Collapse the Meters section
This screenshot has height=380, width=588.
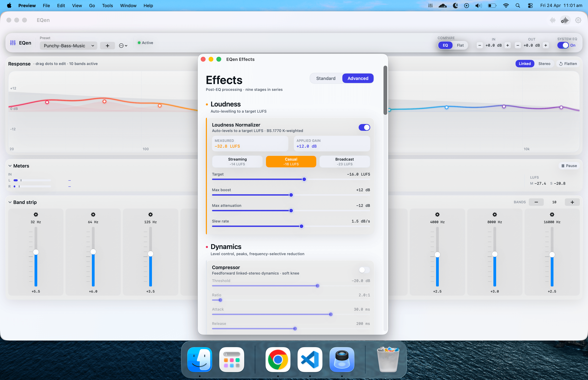tap(10, 166)
